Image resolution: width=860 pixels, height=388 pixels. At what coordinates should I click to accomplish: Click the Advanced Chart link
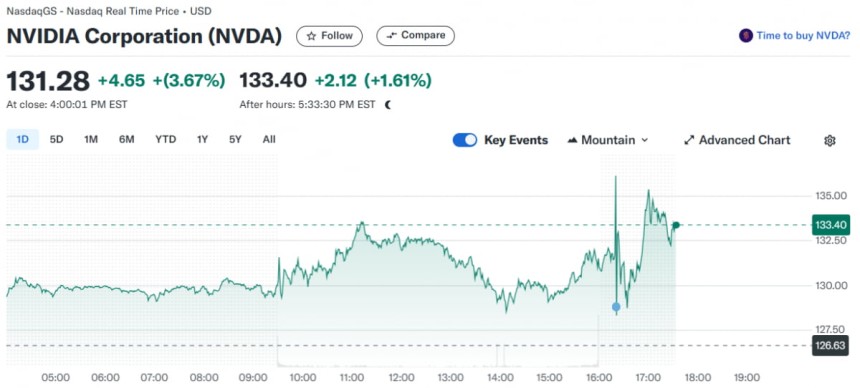click(x=744, y=140)
